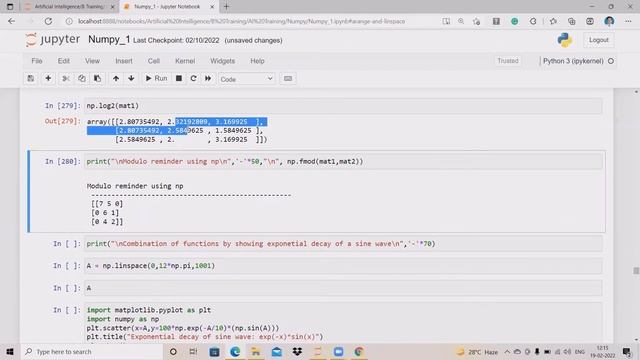Open the cell type Code dropdown
This screenshot has height=360, width=640.
247,79
